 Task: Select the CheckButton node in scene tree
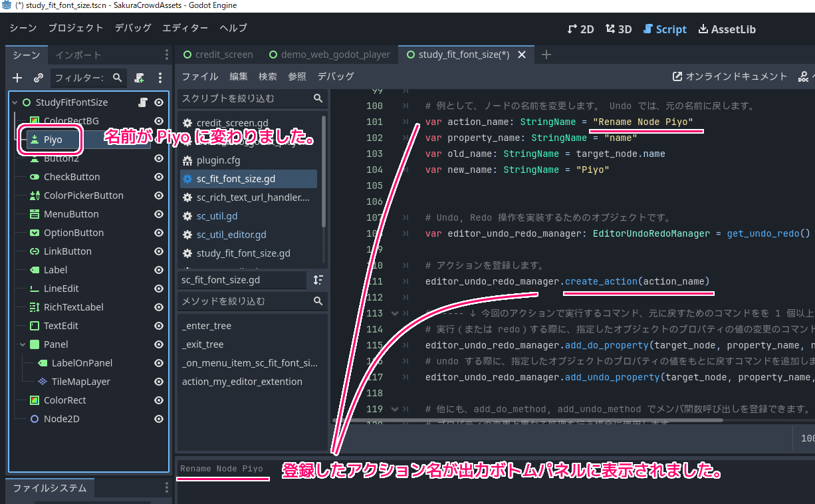click(x=72, y=177)
